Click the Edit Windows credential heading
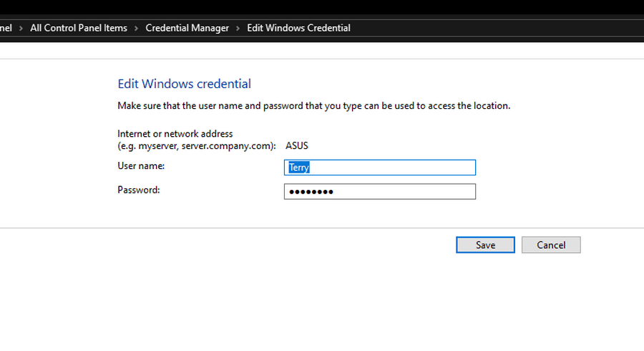Image resolution: width=644 pixels, height=351 pixels. pyautogui.click(x=184, y=84)
